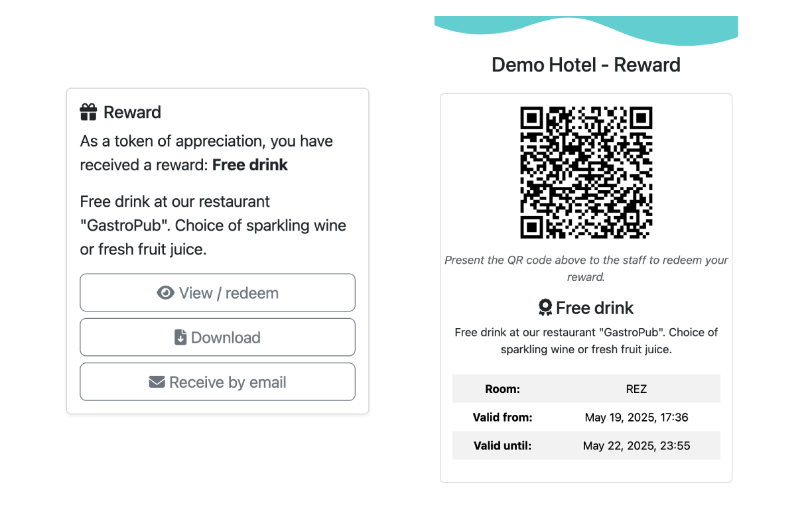Screen dimensions: 812x509
Task: Receive the reward by email
Action: (x=218, y=382)
